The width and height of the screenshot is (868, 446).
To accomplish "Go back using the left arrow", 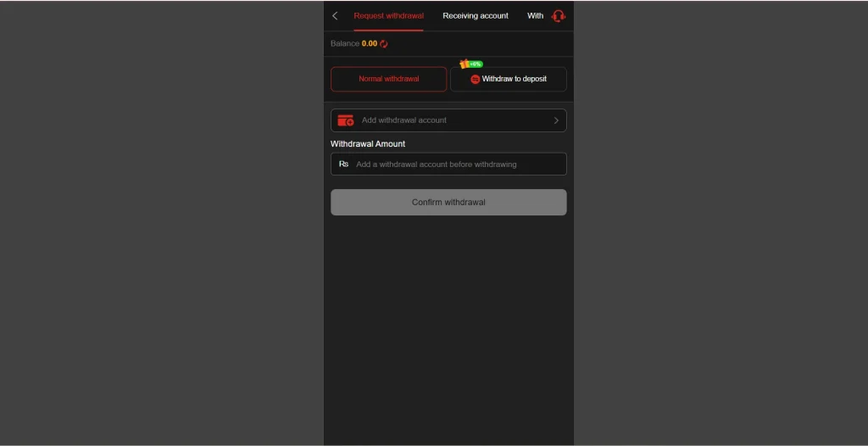I will [335, 16].
